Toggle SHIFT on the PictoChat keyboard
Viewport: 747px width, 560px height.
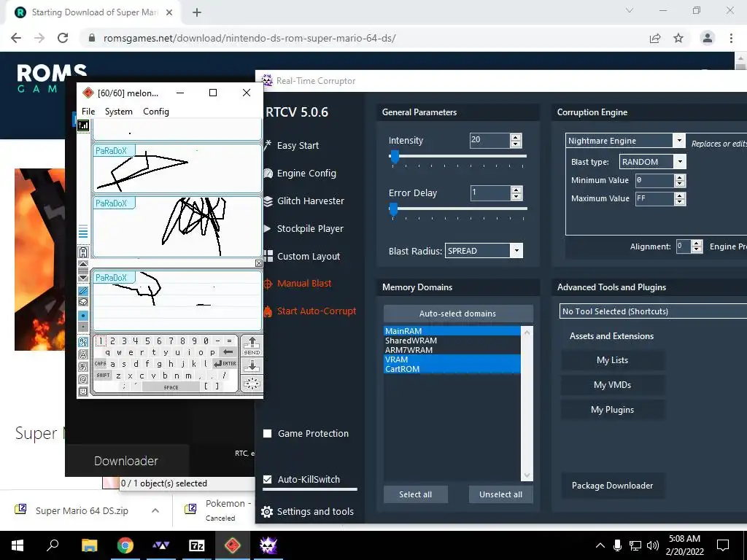(103, 376)
